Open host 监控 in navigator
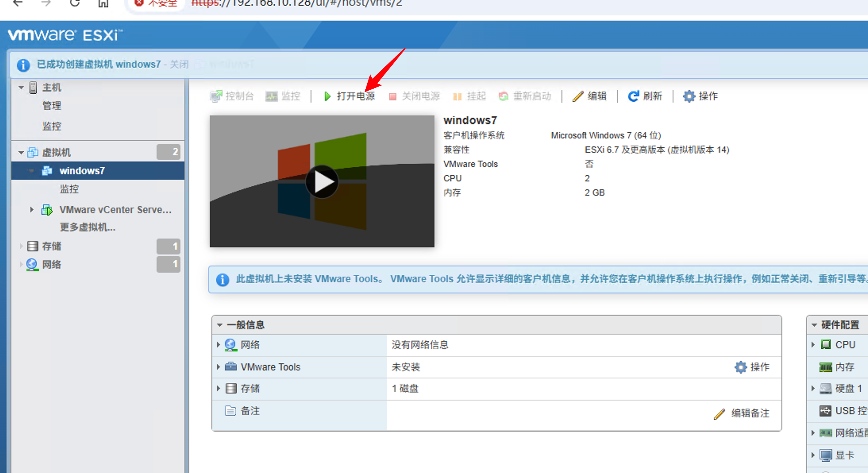This screenshot has height=473, width=868. click(x=52, y=126)
